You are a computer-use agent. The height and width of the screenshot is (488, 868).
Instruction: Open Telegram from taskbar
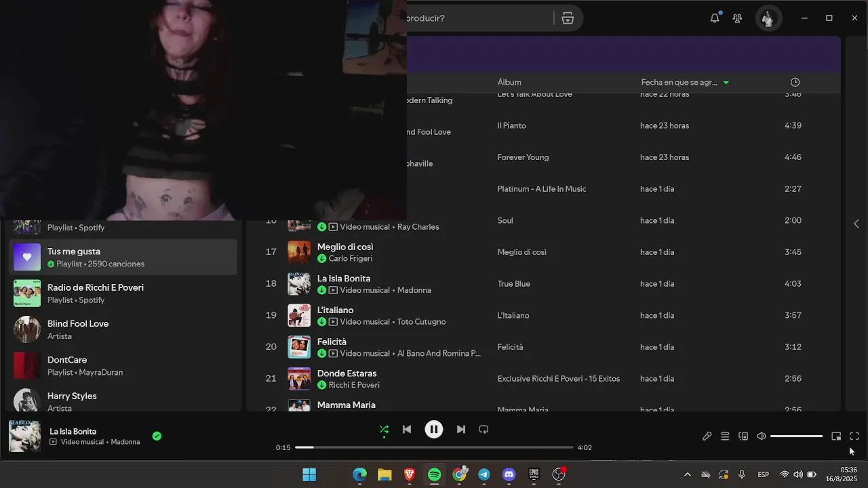484,474
